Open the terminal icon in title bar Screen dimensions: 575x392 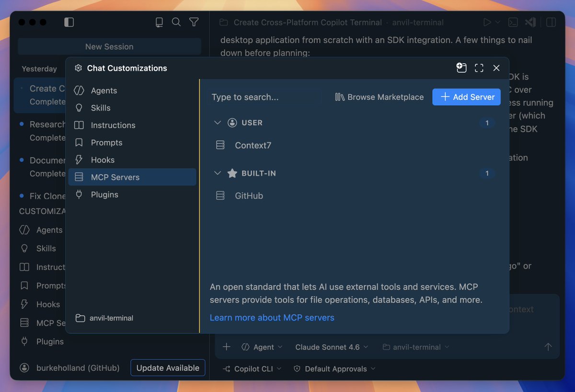(x=513, y=22)
